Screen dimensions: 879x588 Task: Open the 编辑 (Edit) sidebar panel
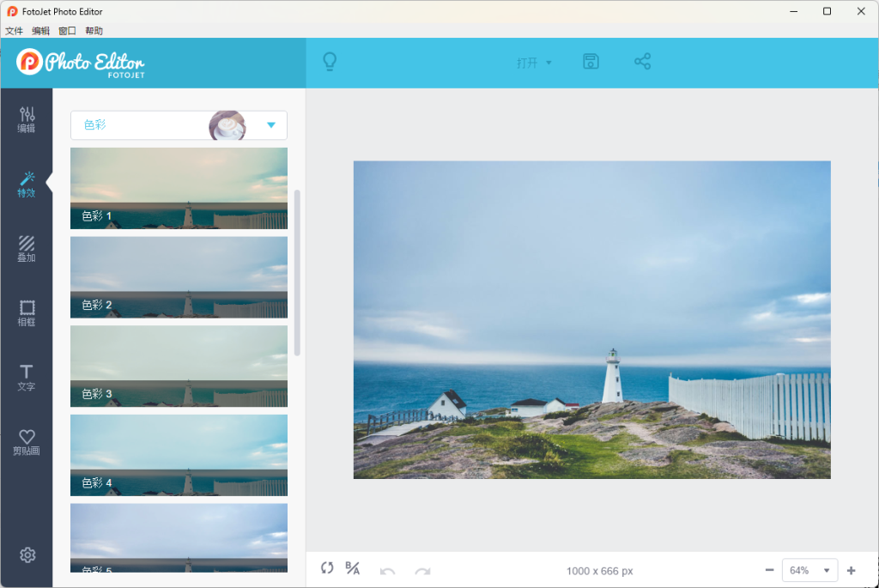pos(27,119)
